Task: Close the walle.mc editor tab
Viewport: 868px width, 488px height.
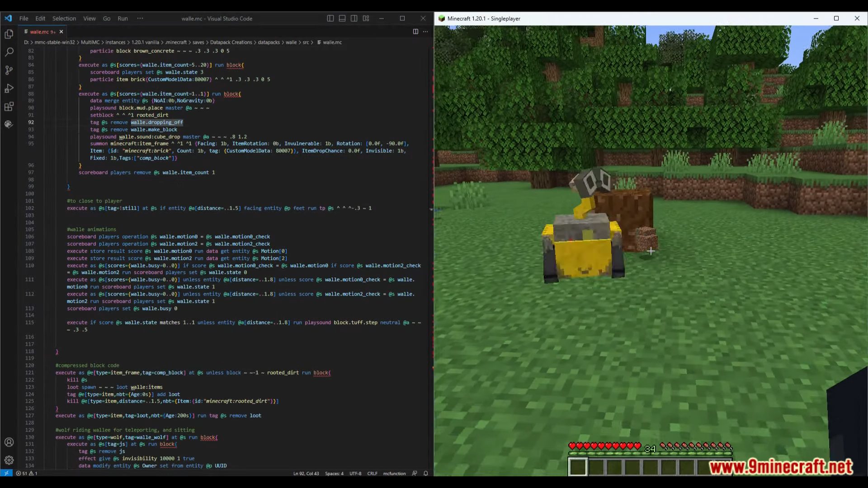Action: tap(61, 32)
